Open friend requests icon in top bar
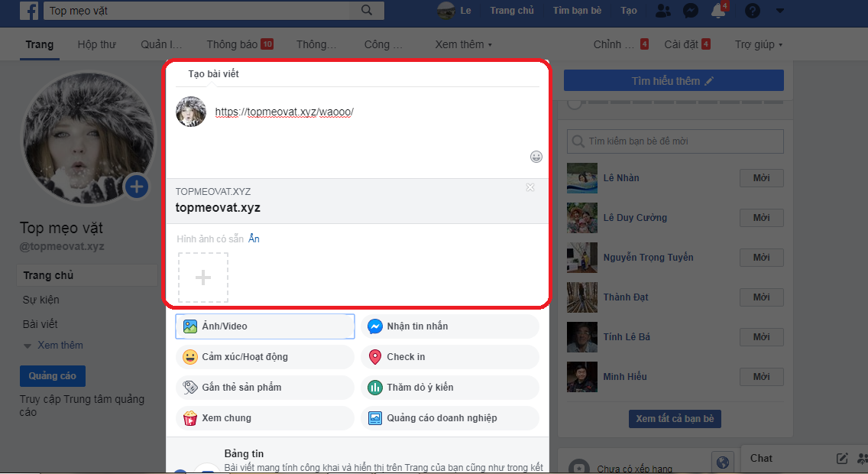 pos(663,11)
